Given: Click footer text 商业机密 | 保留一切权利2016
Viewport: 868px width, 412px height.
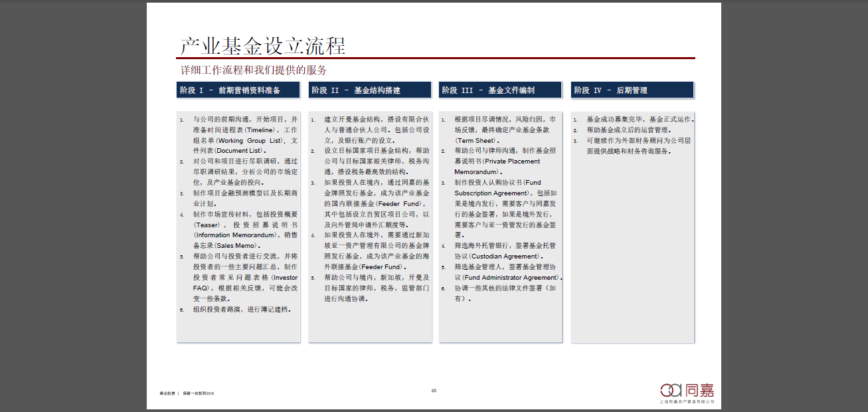Looking at the screenshot, I should pyautogui.click(x=187, y=394).
